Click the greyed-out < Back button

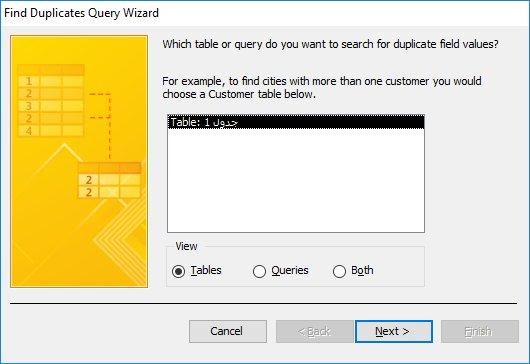[x=315, y=331]
